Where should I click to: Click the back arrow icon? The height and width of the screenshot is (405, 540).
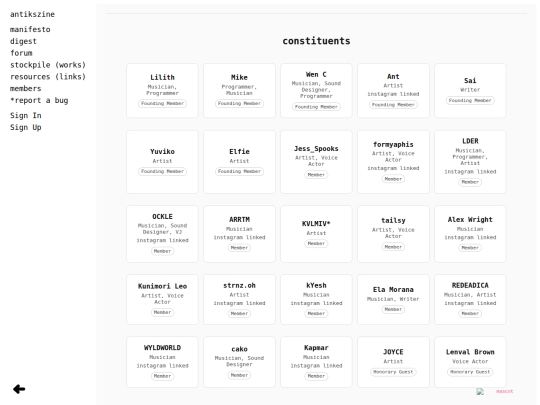point(19,389)
